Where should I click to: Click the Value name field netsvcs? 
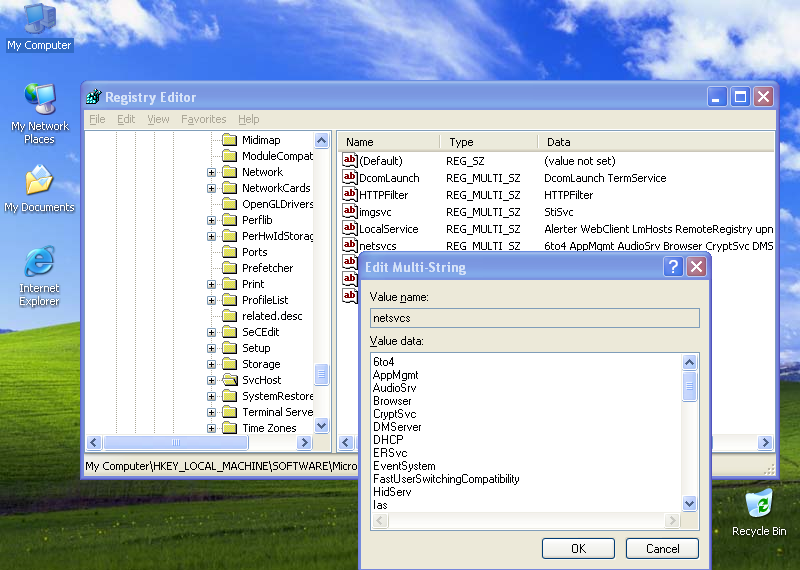pyautogui.click(x=535, y=318)
